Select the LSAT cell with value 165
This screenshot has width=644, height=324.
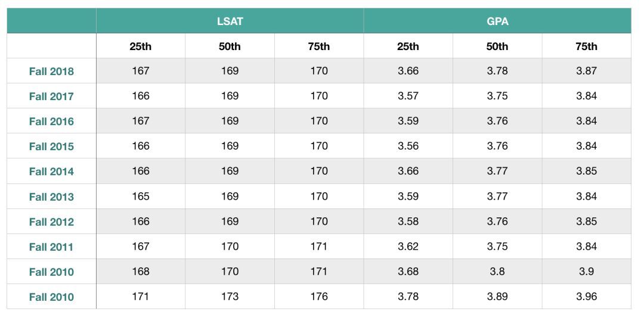(x=140, y=196)
